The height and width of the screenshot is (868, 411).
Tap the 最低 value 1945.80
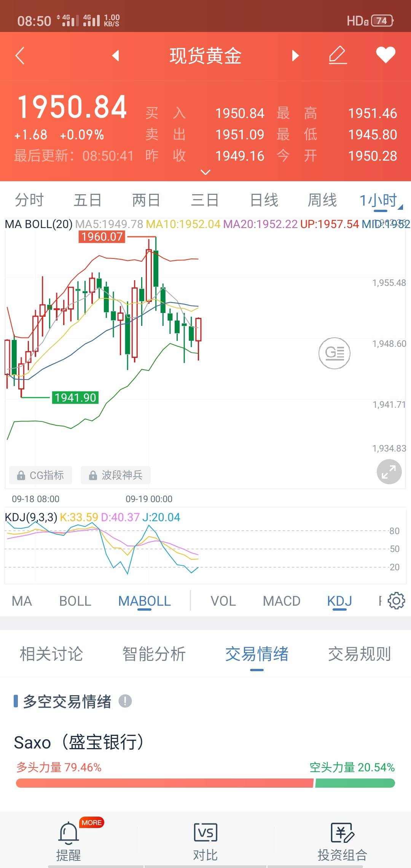(373, 134)
